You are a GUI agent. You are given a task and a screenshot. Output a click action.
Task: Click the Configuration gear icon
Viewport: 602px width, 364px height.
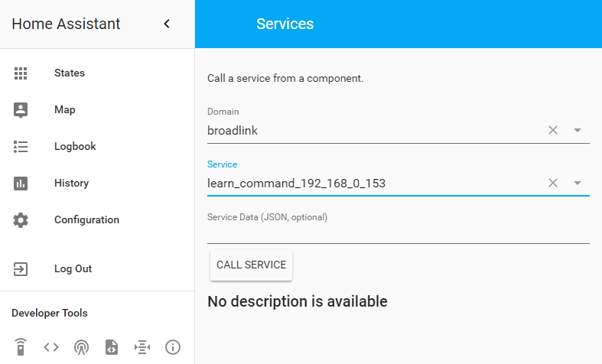click(x=21, y=220)
